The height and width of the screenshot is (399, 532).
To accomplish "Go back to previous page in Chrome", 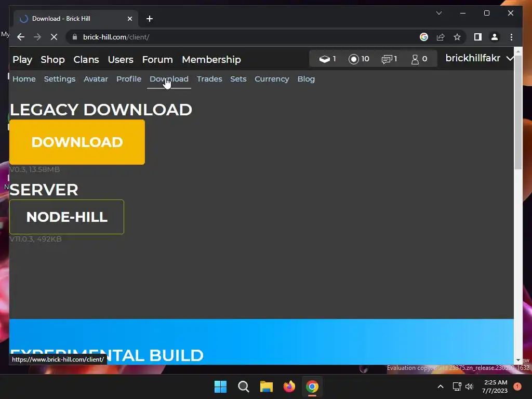I will click(x=21, y=37).
